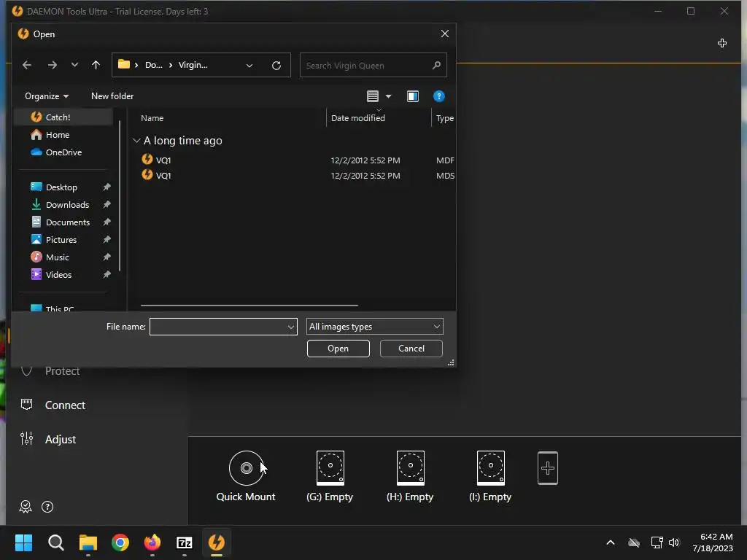Expand the address bar path dropdown
Image resolution: width=747 pixels, height=560 pixels.
tap(249, 66)
